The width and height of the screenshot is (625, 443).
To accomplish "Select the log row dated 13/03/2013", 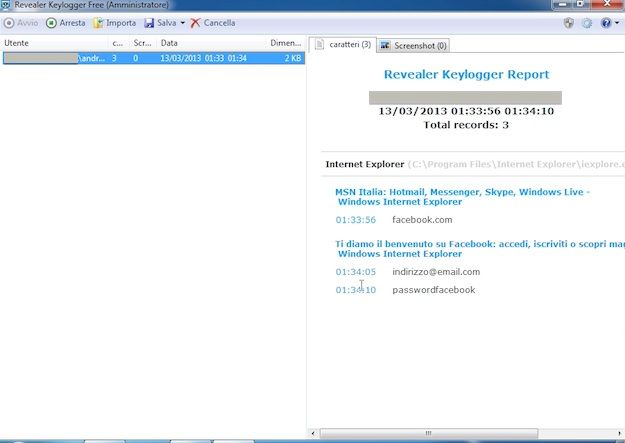I will pyautogui.click(x=153, y=58).
